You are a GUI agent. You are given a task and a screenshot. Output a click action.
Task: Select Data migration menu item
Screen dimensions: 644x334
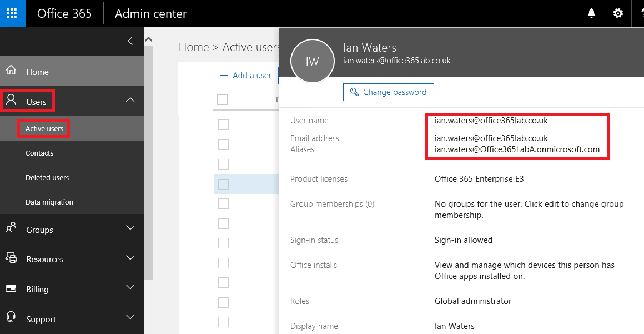49,202
